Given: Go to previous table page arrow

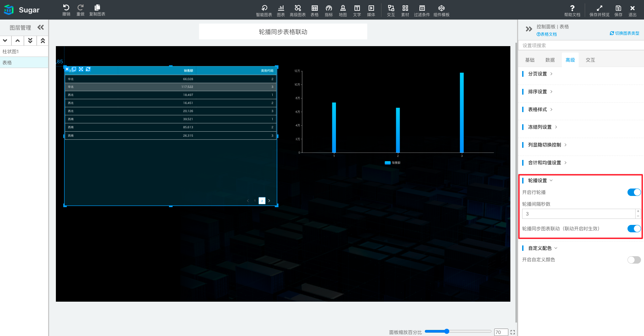Looking at the screenshot, I should pos(248,201).
